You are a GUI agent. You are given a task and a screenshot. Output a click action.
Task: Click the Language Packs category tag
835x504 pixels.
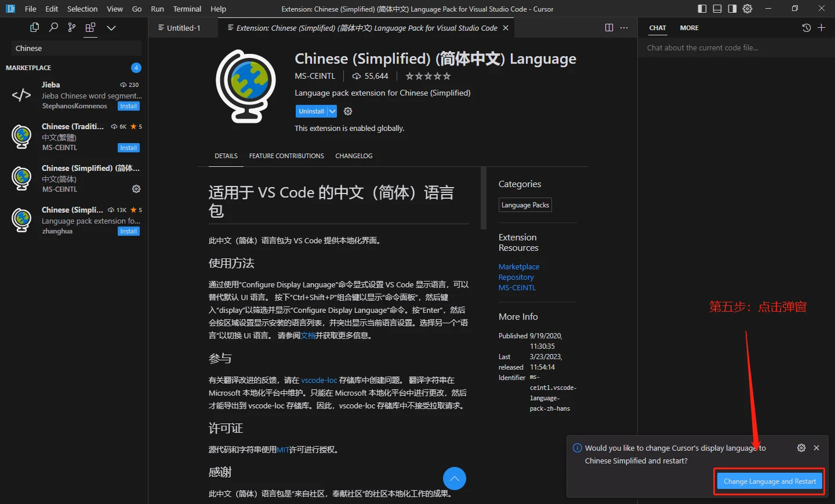click(x=525, y=205)
